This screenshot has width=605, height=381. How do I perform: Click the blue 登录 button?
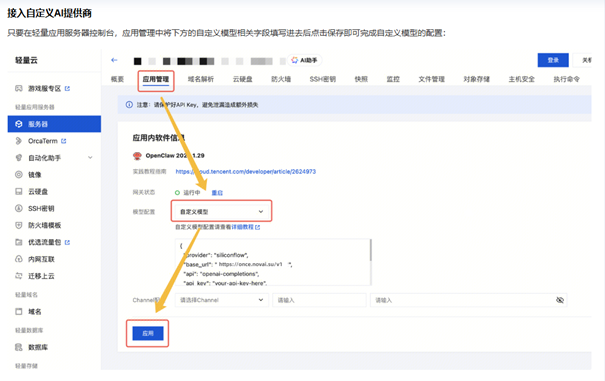coord(553,60)
